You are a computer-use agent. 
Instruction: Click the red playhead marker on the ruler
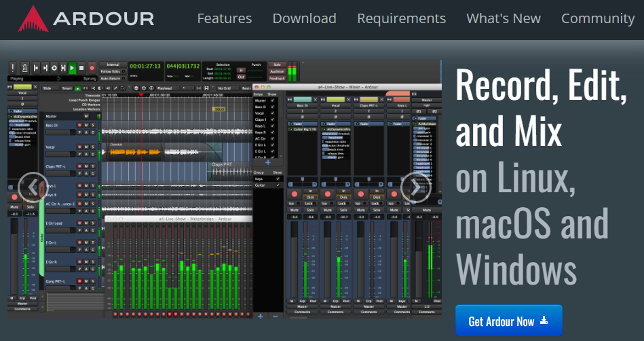click(x=141, y=94)
